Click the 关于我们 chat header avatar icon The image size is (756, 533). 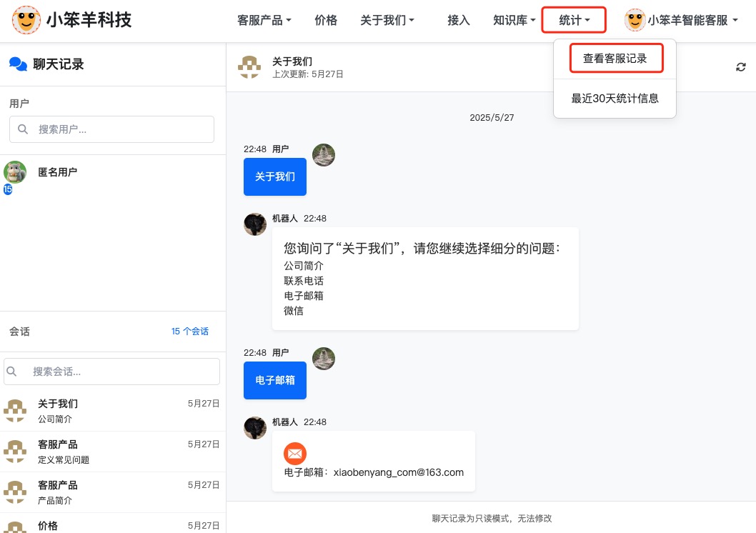[x=249, y=67]
